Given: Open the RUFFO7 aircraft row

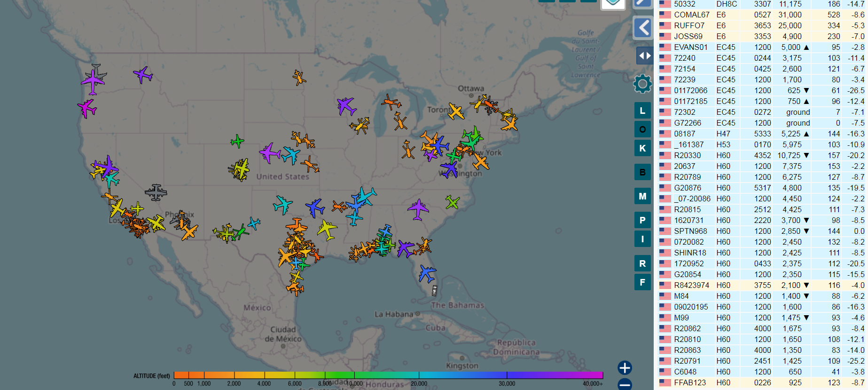Looking at the screenshot, I should coord(761,25).
